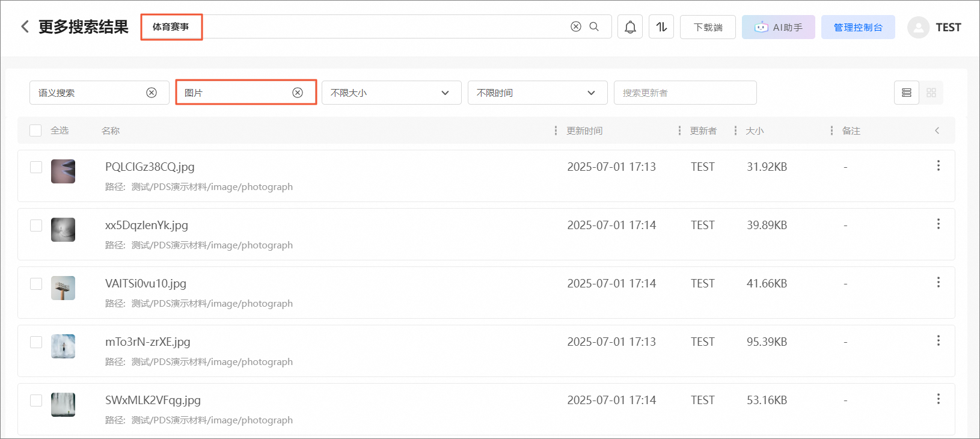980x439 pixels.
Task: Go back using the left arrow
Action: 25,26
